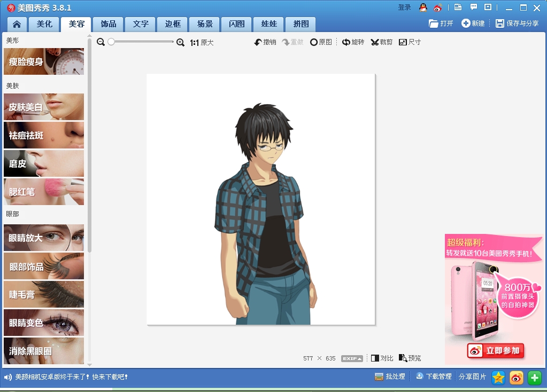Open the 瘦脸瘦身 slimming tool
The width and height of the screenshot is (547, 392).
coord(44,61)
